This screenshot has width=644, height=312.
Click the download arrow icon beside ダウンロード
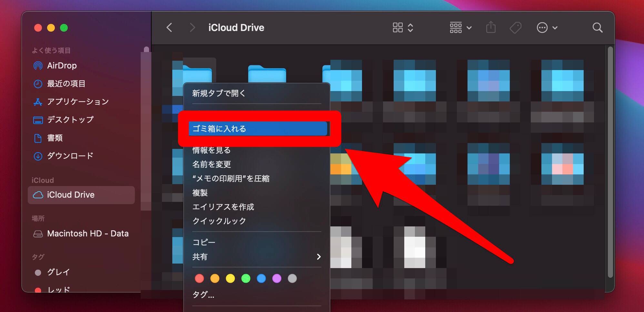click(x=38, y=156)
